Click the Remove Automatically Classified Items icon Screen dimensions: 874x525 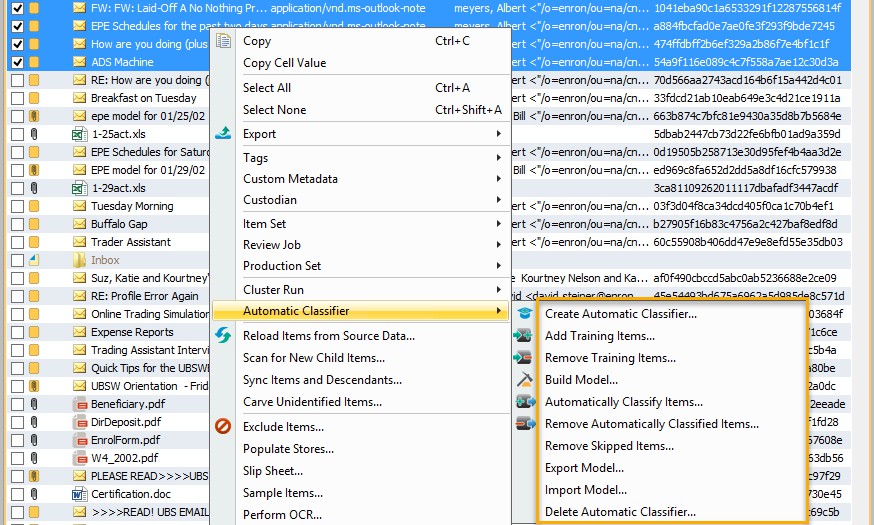click(x=525, y=424)
